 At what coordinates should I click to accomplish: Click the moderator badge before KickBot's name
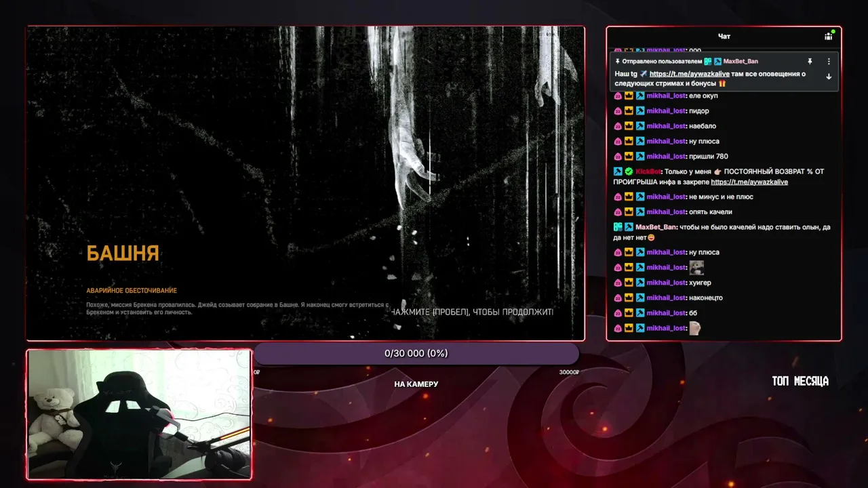[x=618, y=171]
